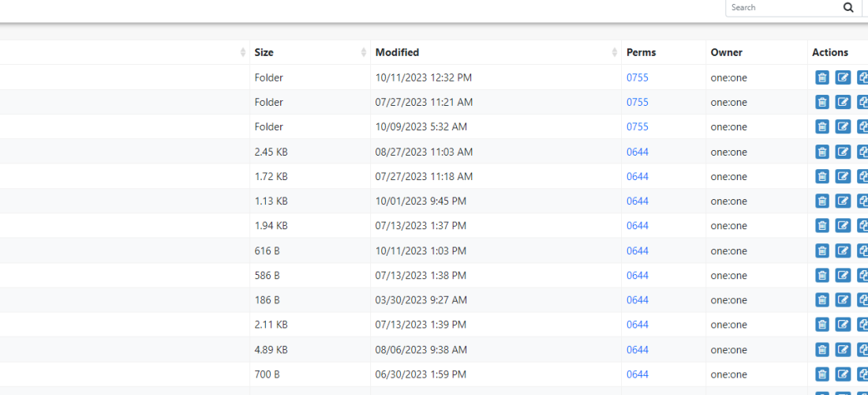Select the date 08/27/2023 11:03 AM
868x395 pixels.
click(424, 152)
